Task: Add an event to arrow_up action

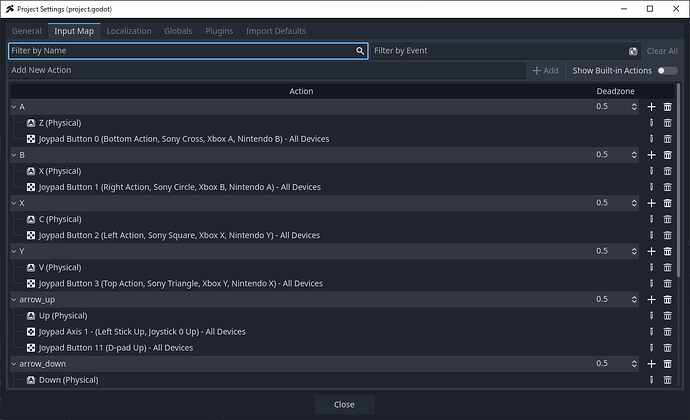Action: click(x=651, y=299)
